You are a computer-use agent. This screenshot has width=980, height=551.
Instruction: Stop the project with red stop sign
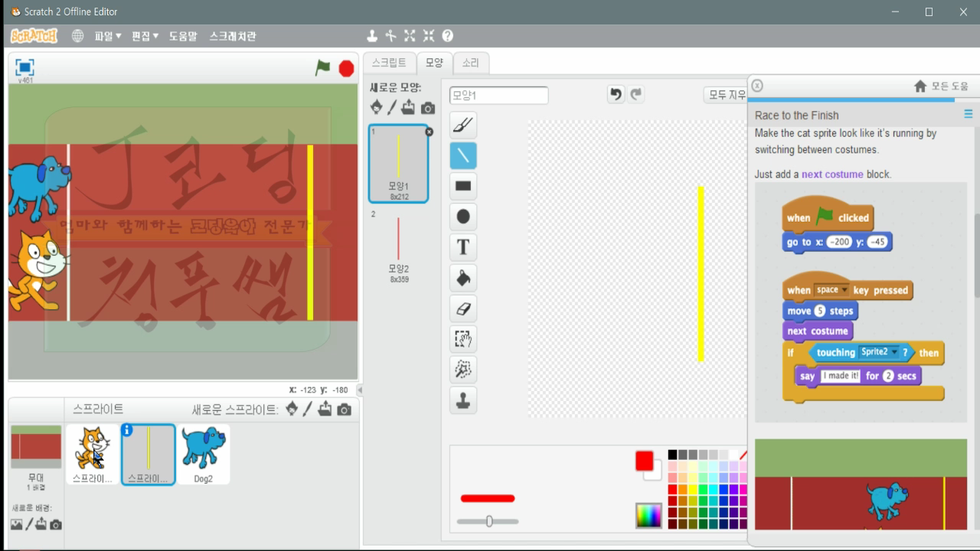click(346, 68)
